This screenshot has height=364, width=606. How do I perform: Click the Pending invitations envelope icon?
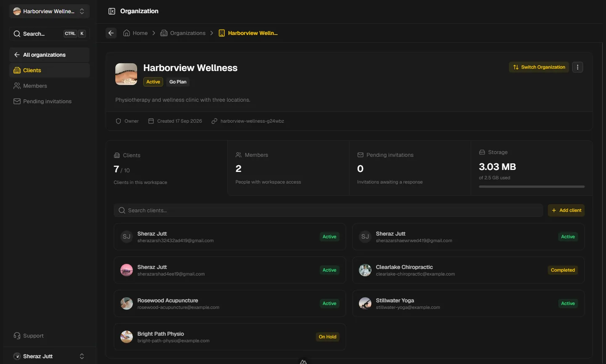click(x=17, y=101)
